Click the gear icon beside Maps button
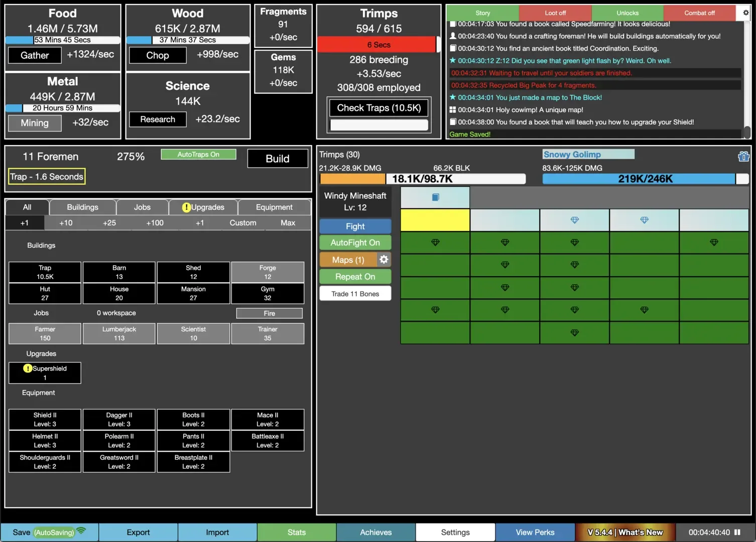This screenshot has height=542, width=756. [384, 259]
